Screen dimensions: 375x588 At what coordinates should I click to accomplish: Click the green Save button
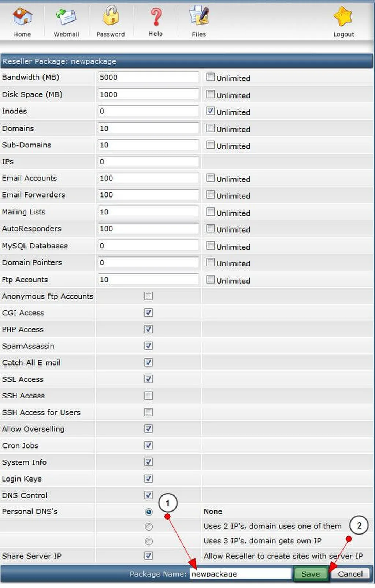(311, 574)
